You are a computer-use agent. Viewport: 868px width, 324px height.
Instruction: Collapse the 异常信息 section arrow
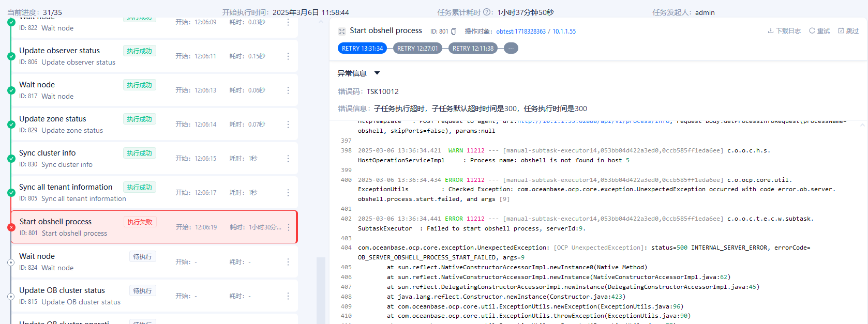tap(377, 73)
